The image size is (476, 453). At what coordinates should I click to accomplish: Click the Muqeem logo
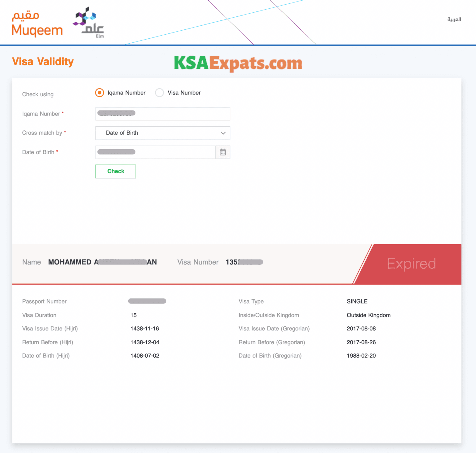coord(37,24)
